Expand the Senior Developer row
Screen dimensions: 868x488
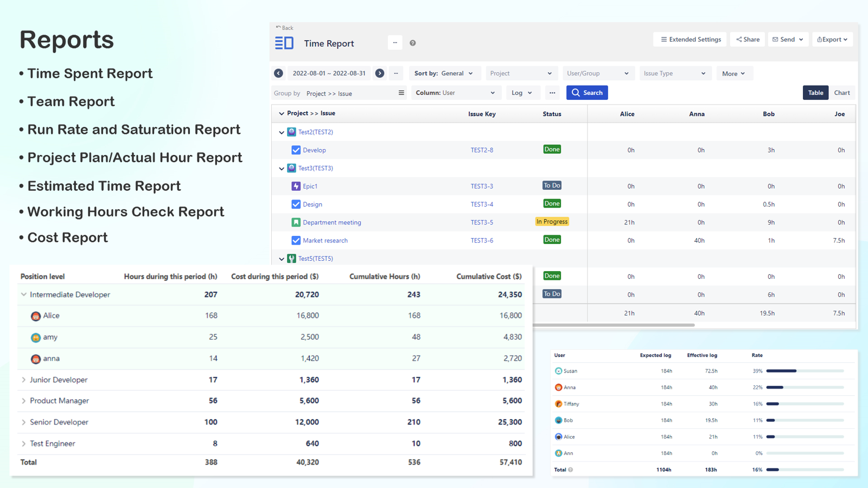pos(24,422)
